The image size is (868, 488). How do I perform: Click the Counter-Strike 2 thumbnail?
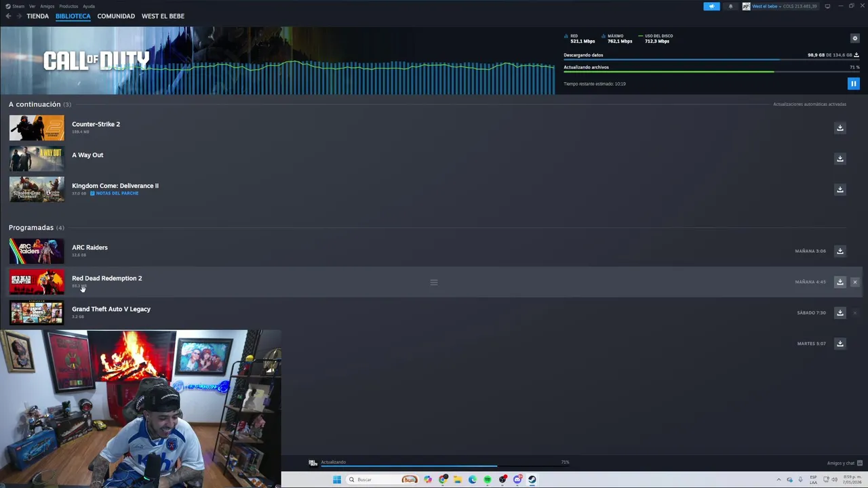click(x=37, y=127)
